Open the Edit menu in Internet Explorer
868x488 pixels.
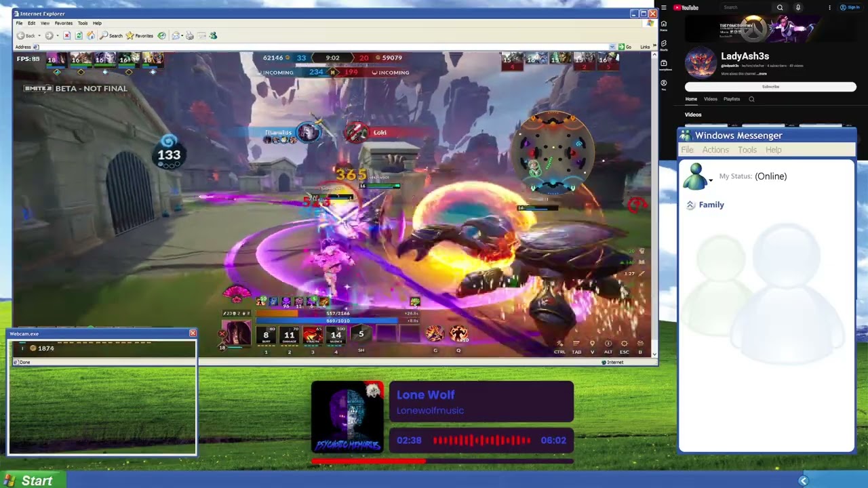click(x=31, y=23)
